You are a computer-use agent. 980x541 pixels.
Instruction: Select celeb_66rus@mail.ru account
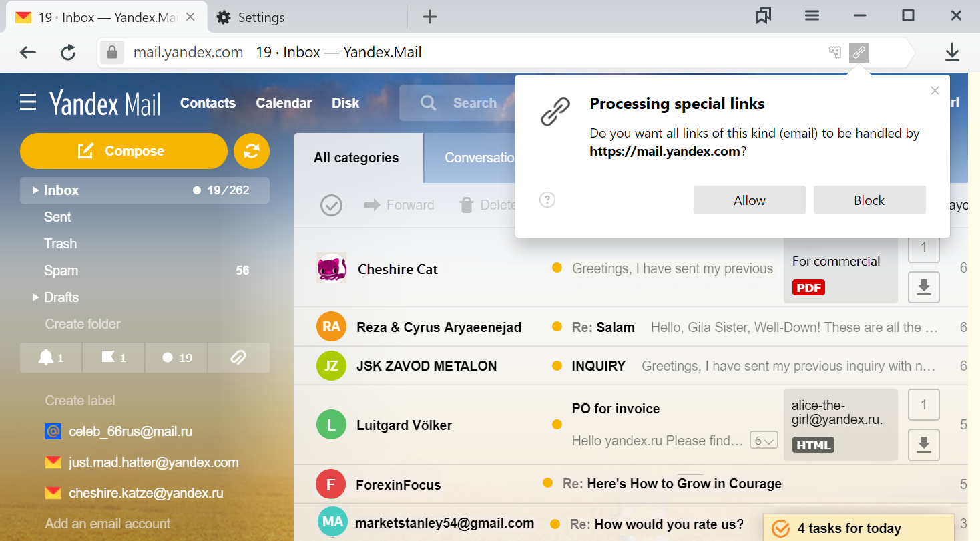pos(118,431)
